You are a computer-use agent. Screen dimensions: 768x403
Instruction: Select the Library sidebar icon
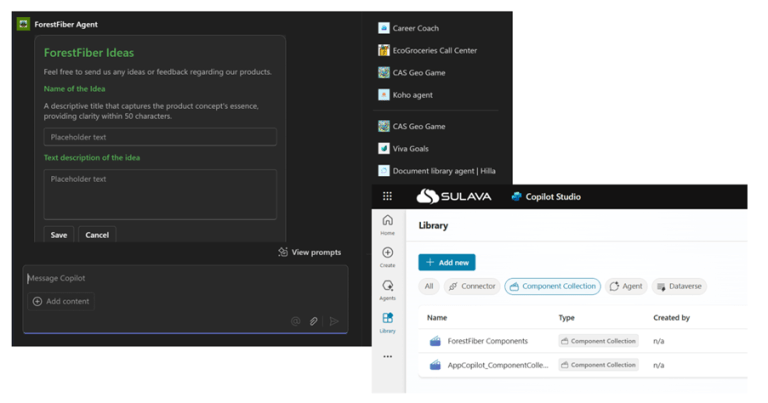click(x=387, y=322)
